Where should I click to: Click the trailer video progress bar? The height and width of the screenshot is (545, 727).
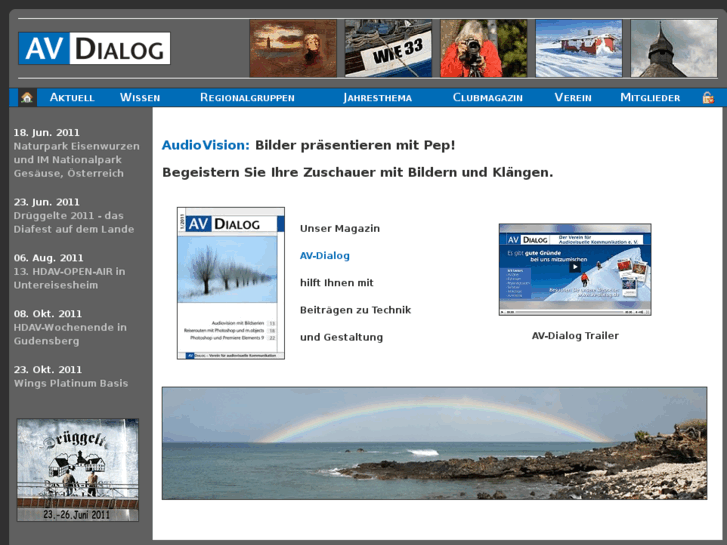(x=569, y=312)
